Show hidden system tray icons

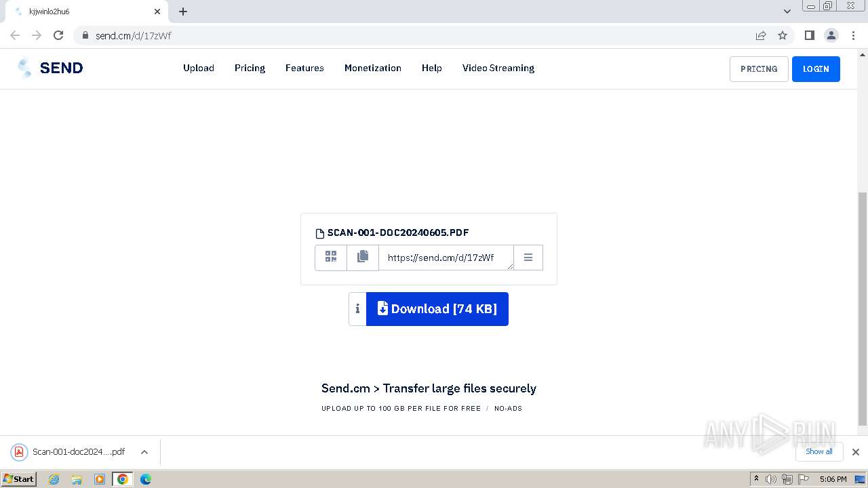click(756, 479)
